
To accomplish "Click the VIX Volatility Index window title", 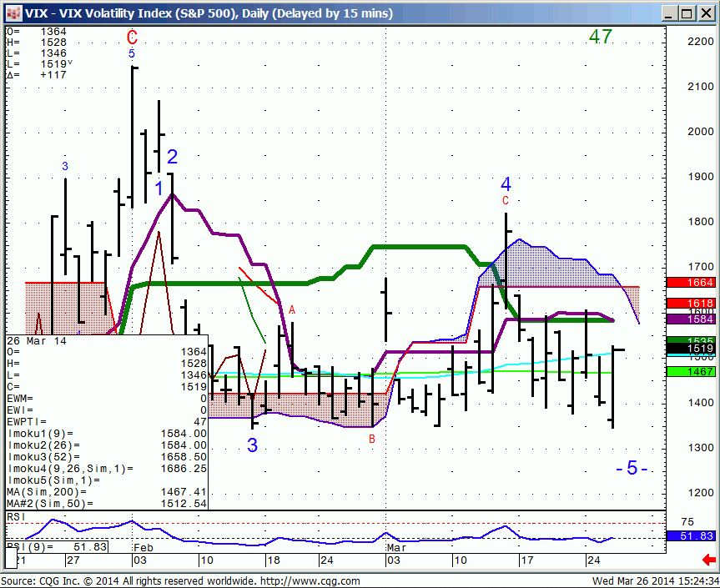I will 209,13.
